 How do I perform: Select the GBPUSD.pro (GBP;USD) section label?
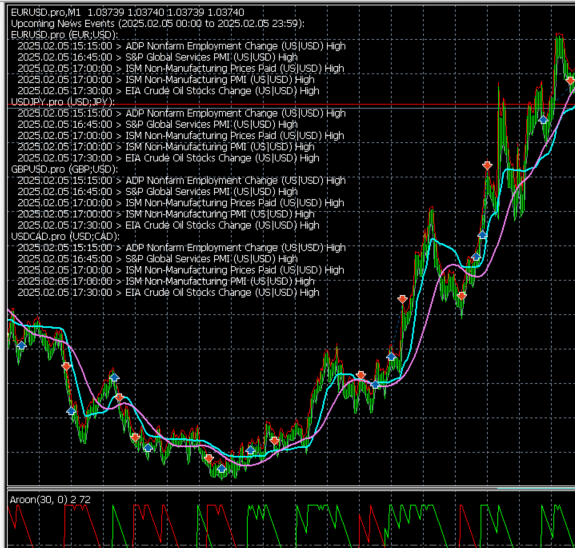tap(65, 169)
